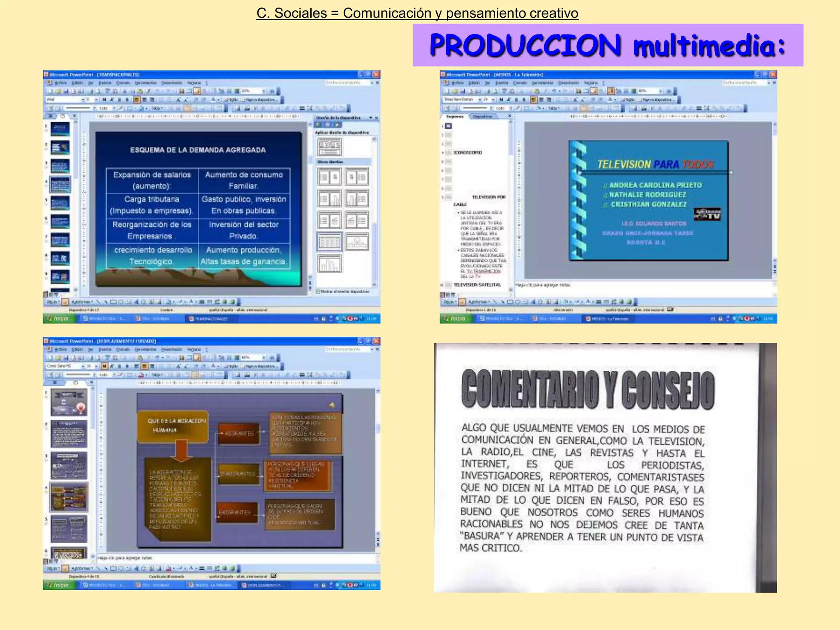Screen dimensions: 840x630
Task: Click Diseño button in TRANSNACIONALES window
Action: coord(232,100)
